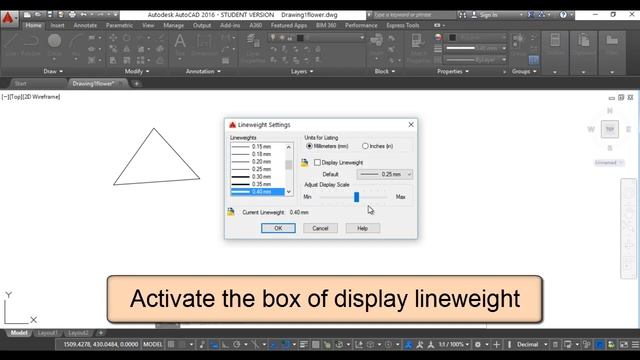The height and width of the screenshot is (360, 640).
Task: Select the Inches (in) radio button
Action: [x=365, y=146]
